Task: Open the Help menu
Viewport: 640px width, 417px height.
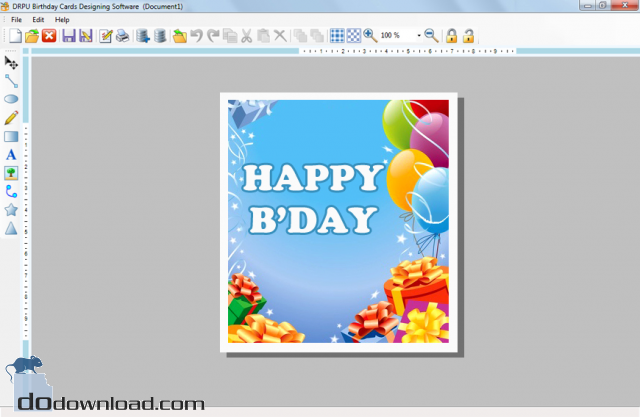Action: click(x=62, y=19)
